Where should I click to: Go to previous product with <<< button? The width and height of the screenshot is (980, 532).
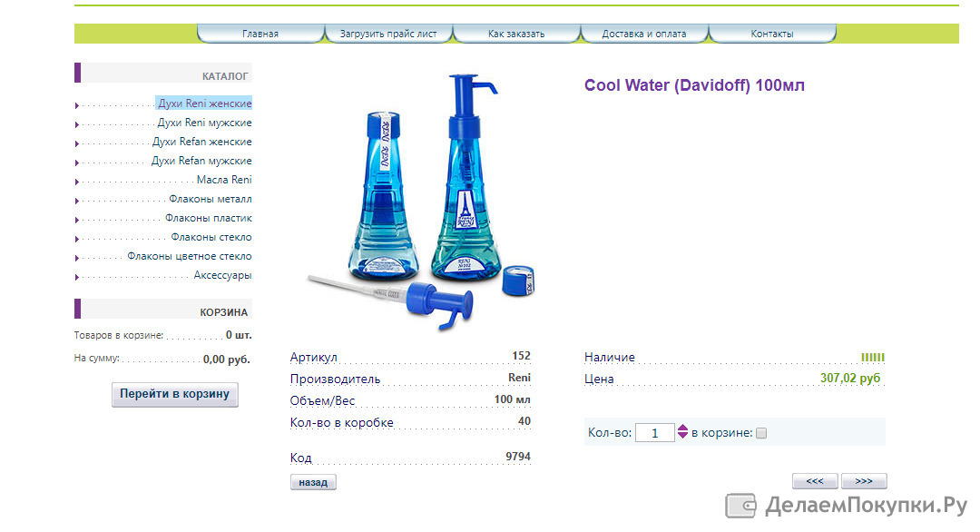coord(815,481)
